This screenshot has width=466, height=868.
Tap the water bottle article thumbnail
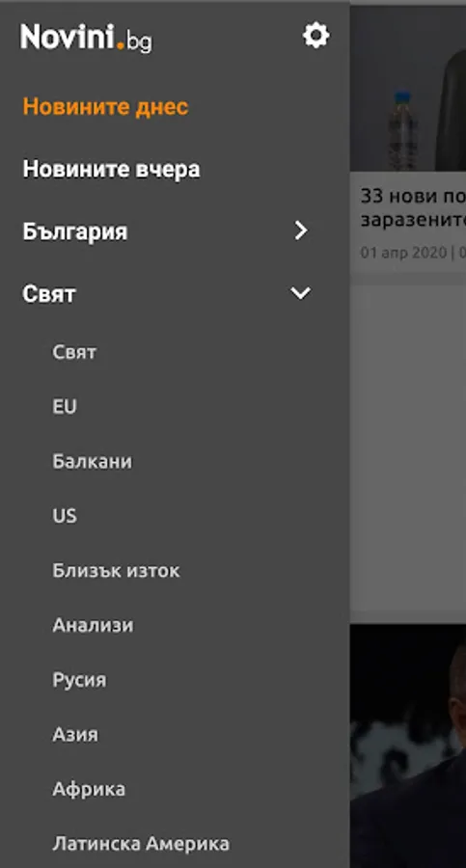408,89
